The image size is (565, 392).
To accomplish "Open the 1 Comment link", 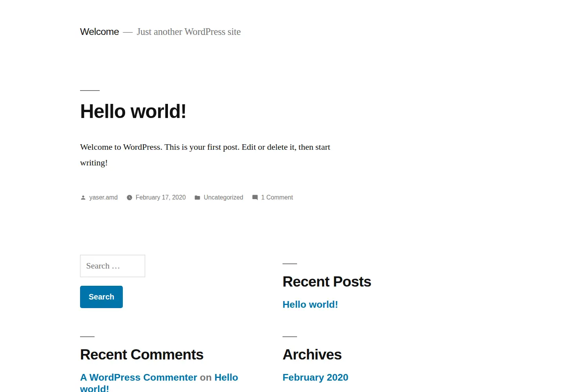I will point(277,198).
